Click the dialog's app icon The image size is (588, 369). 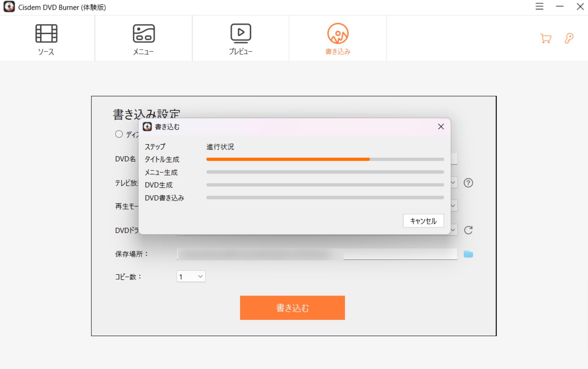pos(147,127)
